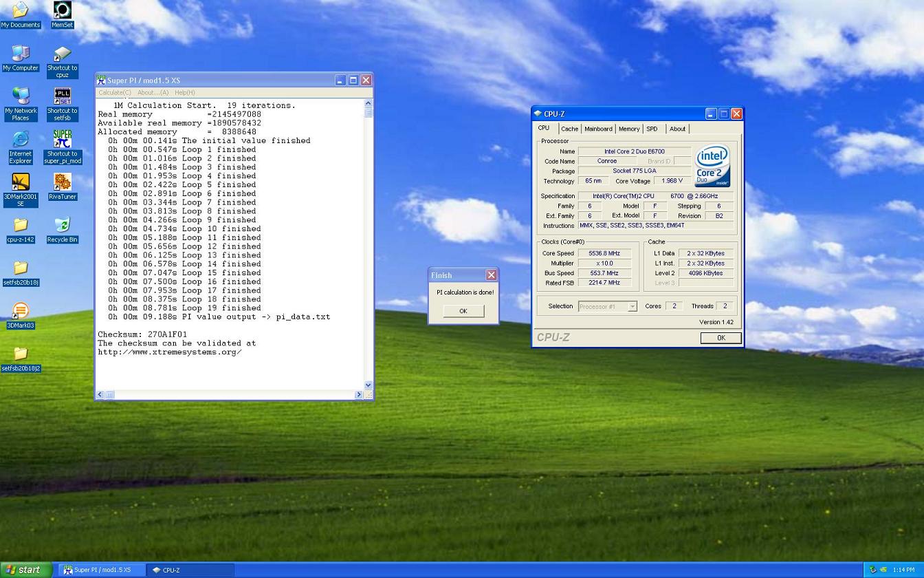Select the 3DMark2001 SE desktop icon
The image size is (924, 578).
[21, 182]
